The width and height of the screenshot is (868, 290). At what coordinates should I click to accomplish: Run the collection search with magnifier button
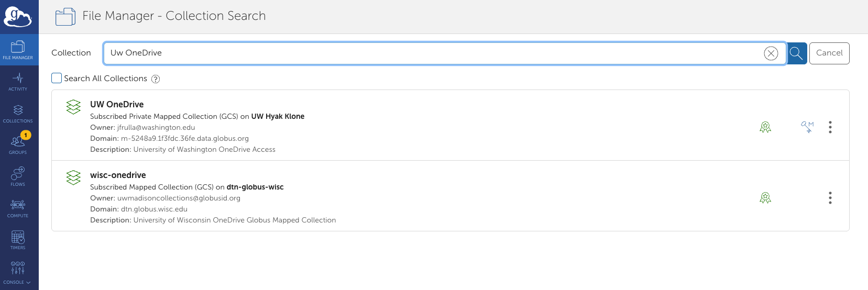click(796, 53)
